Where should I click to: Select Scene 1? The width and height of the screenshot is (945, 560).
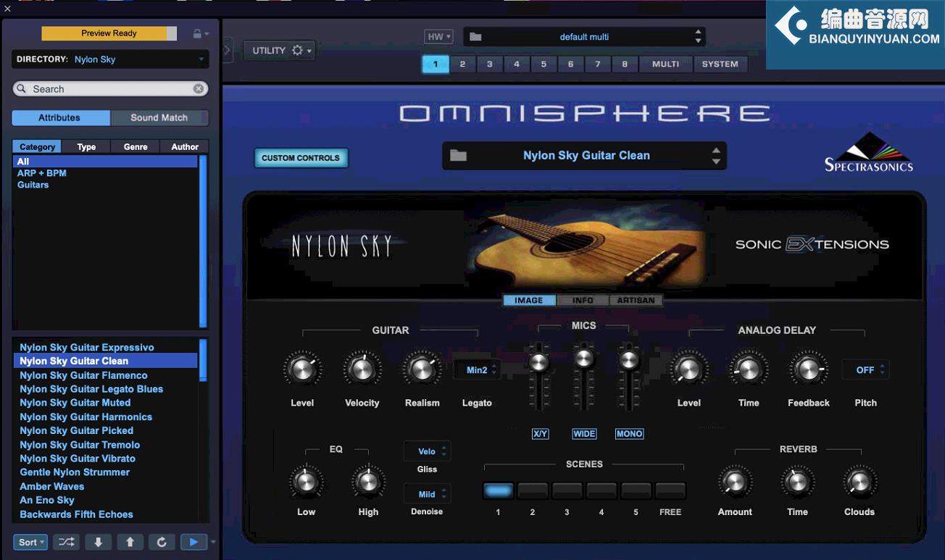coord(498,491)
